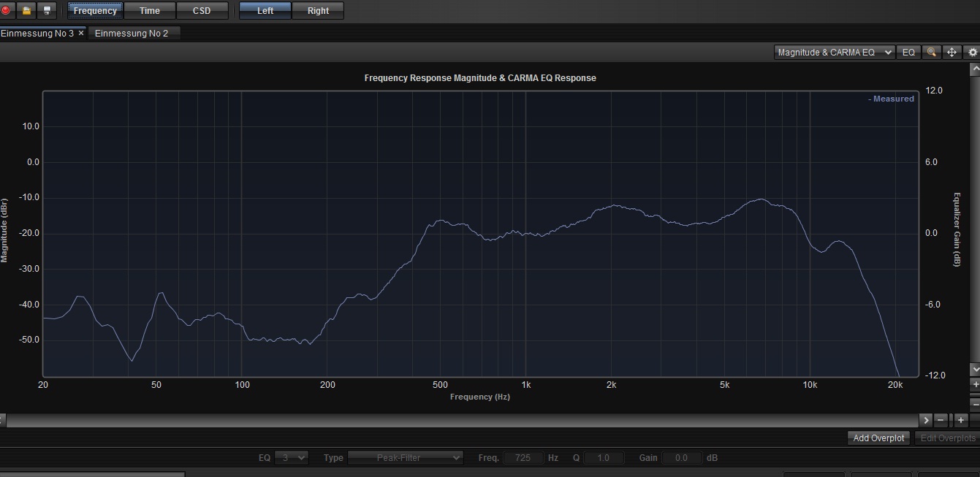Click the Add Overplot button
The image size is (980, 477).
coord(878,438)
